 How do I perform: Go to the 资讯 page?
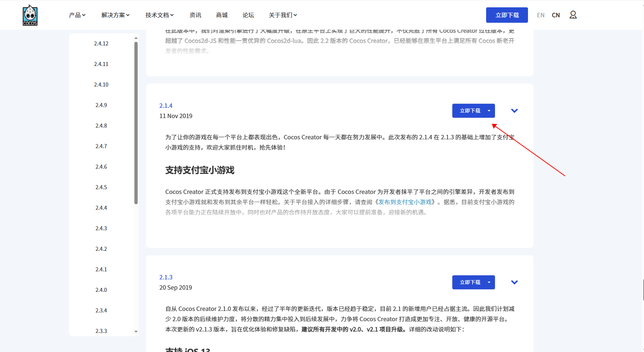[x=195, y=15]
